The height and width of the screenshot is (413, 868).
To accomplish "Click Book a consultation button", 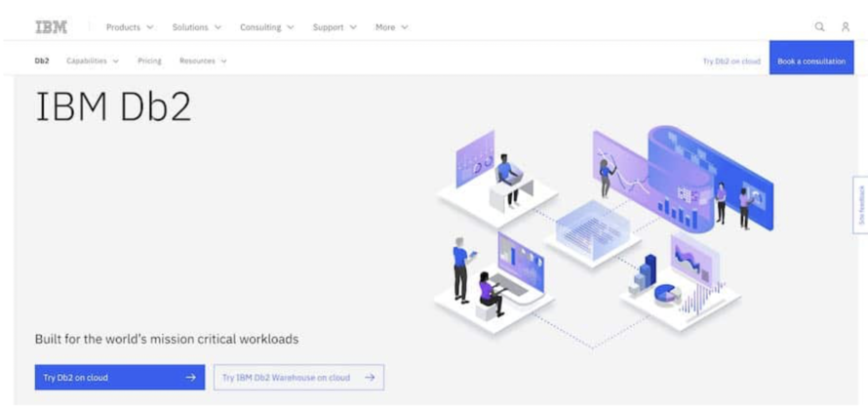I will pos(811,58).
